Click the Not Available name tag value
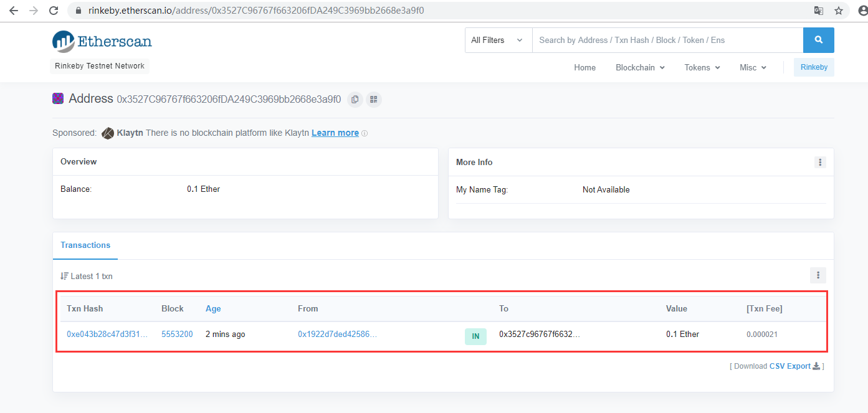Viewport: 868px width, 413px height. 606,189
